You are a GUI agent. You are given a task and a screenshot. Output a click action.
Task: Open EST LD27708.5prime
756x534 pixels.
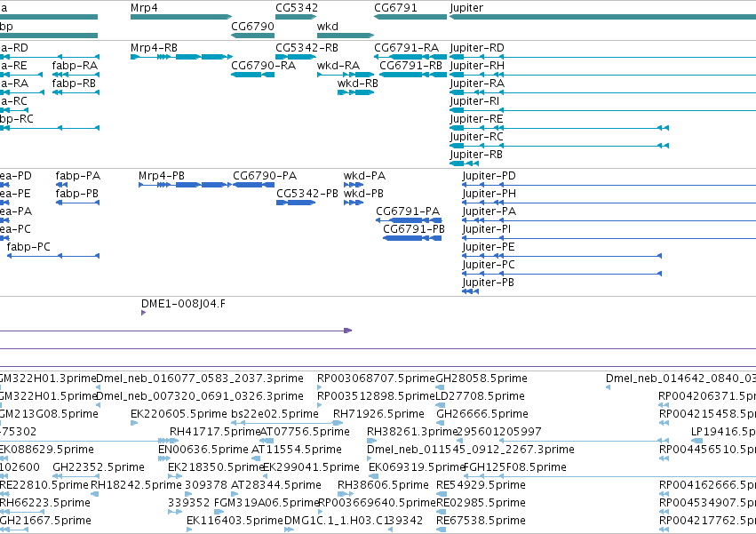coord(480,396)
